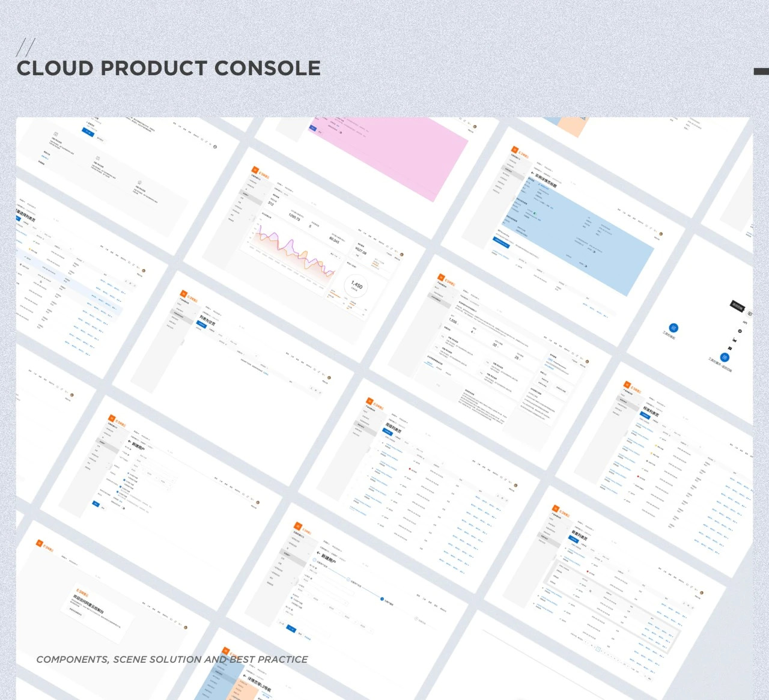This screenshot has width=769, height=700.
Task: Click the blue round button below the flag icon
Action: coord(725,357)
